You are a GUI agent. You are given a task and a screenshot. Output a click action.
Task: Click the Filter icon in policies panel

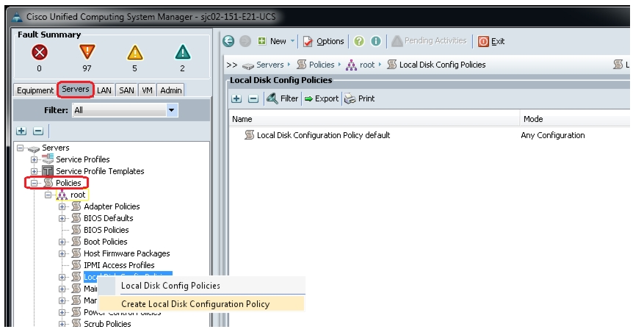click(272, 98)
